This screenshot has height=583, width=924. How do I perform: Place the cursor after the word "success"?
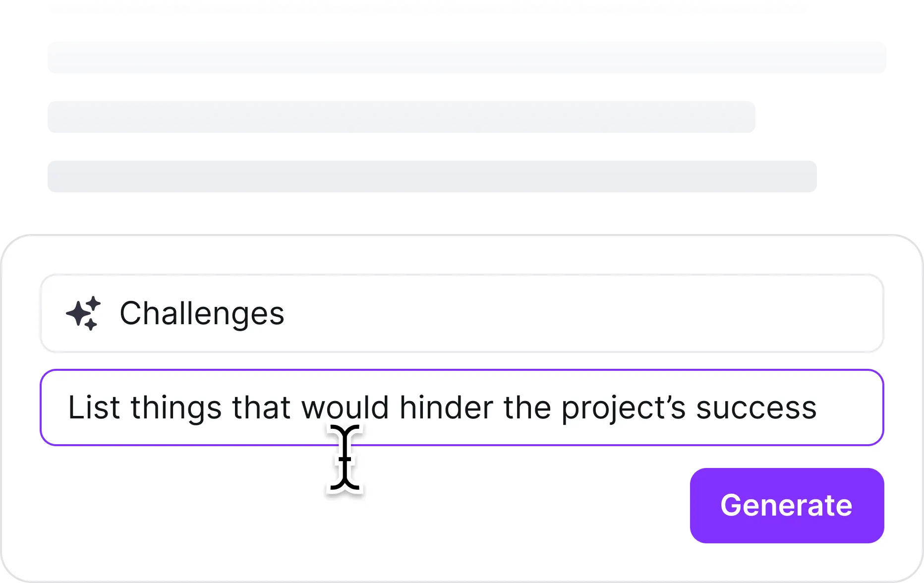click(x=819, y=408)
